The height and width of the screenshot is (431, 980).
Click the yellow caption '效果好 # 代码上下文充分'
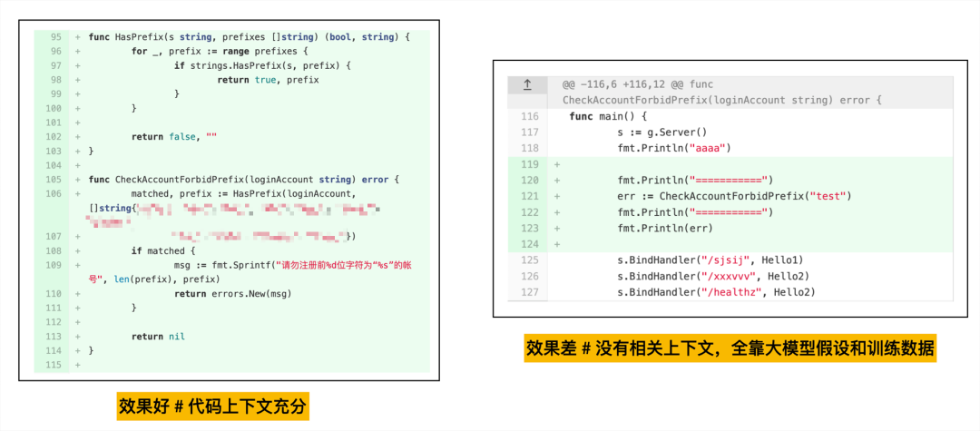[x=212, y=408]
